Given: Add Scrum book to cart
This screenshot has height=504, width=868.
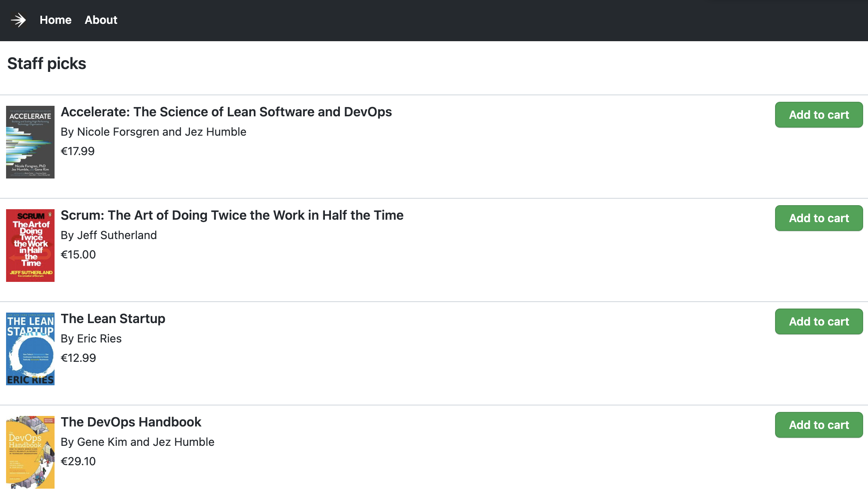Looking at the screenshot, I should (819, 218).
